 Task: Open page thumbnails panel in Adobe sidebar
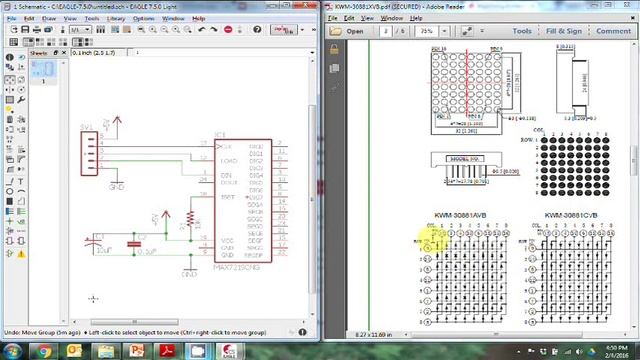[334, 68]
